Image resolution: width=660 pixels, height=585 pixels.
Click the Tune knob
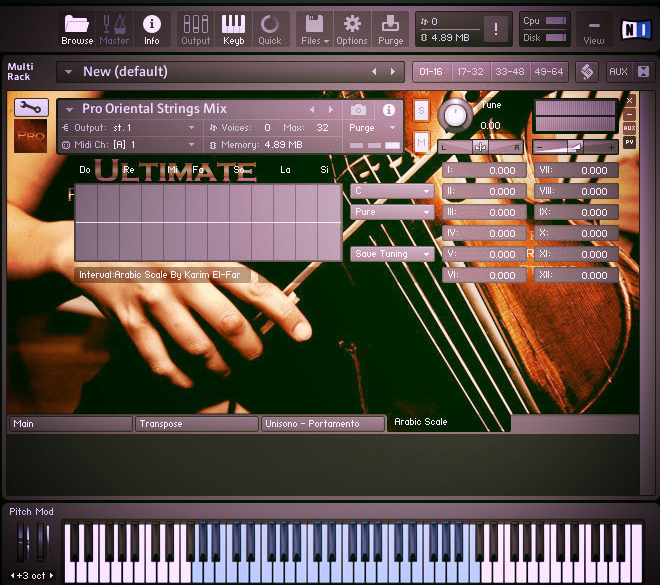click(x=455, y=114)
